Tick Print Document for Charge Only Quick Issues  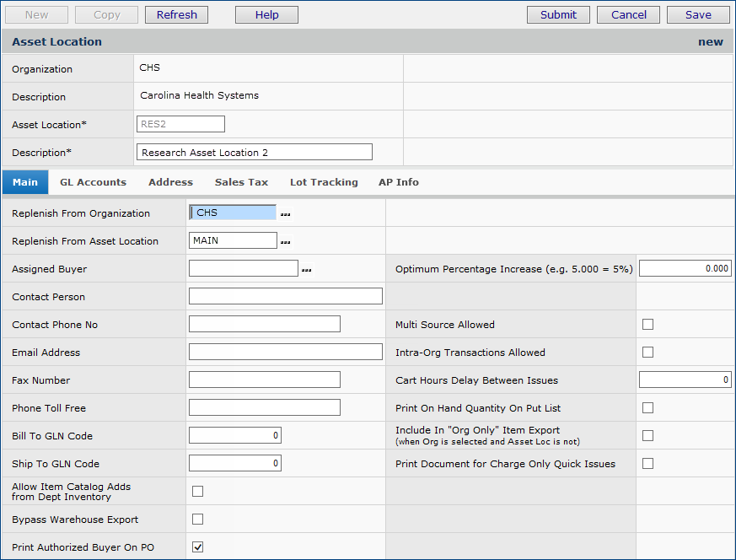click(x=647, y=464)
